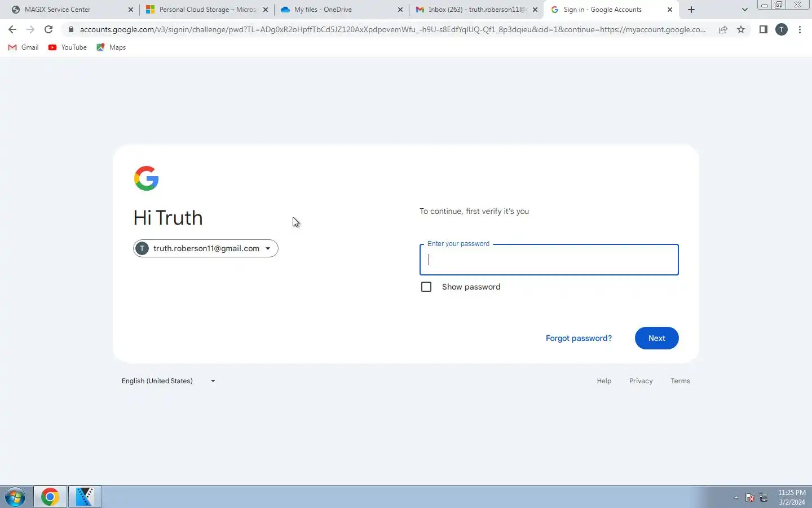Close the MAGIX Service Center tab

pyautogui.click(x=131, y=10)
